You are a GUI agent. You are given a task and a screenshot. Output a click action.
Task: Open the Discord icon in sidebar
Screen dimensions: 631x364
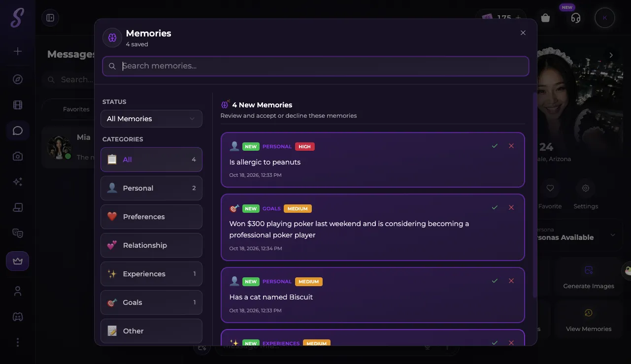[18, 317]
